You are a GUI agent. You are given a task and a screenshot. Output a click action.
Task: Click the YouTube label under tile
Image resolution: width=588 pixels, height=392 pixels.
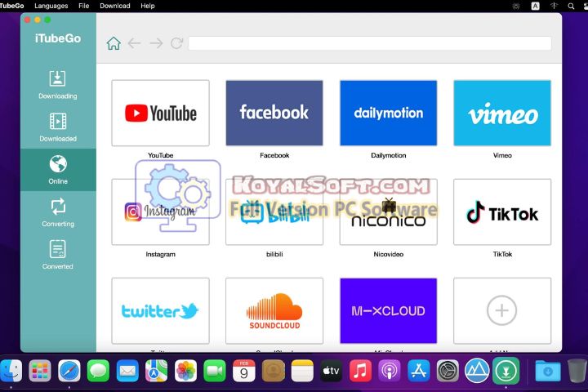point(161,155)
